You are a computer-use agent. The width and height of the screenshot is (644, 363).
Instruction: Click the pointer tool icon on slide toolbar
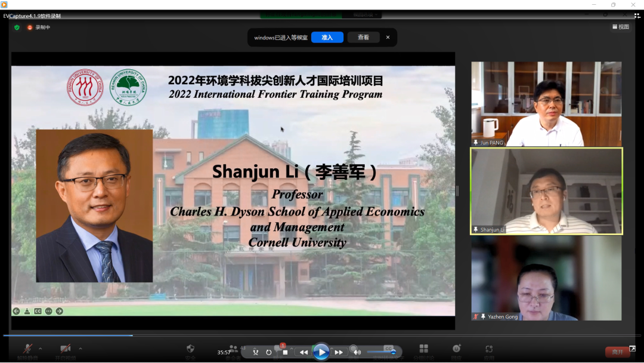coord(27,311)
